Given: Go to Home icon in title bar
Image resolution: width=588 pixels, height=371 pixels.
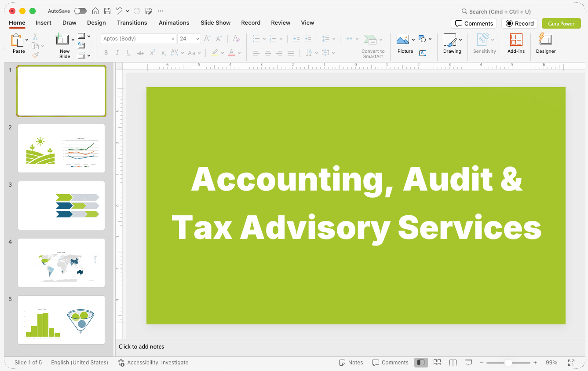Looking at the screenshot, I should pos(95,11).
